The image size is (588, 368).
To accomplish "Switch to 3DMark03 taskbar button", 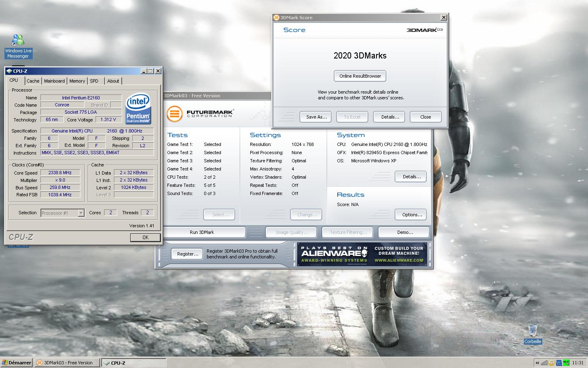I will click(67, 363).
